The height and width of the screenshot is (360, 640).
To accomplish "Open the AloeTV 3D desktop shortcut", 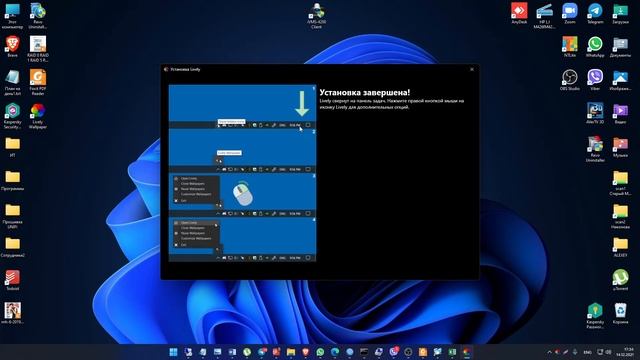I will [595, 113].
